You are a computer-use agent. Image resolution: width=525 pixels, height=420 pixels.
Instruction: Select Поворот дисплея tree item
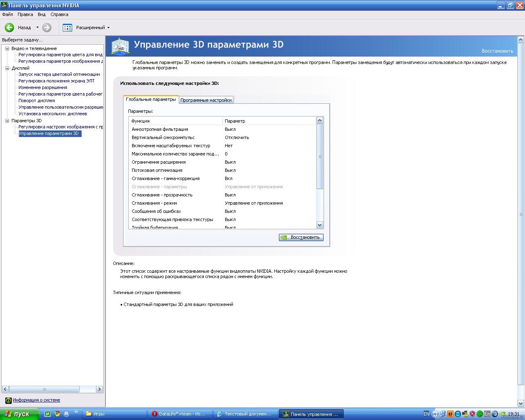pyautogui.click(x=37, y=100)
